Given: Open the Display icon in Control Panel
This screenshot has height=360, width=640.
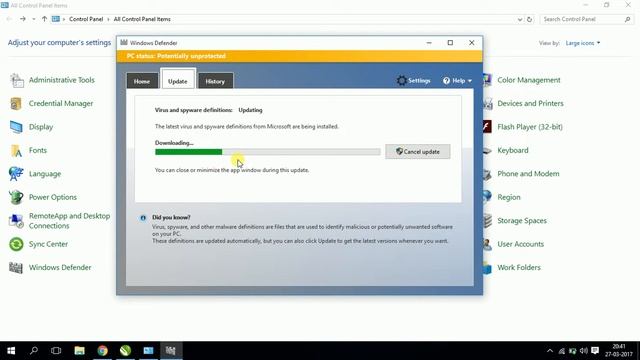Looking at the screenshot, I should pyautogui.click(x=16, y=127).
